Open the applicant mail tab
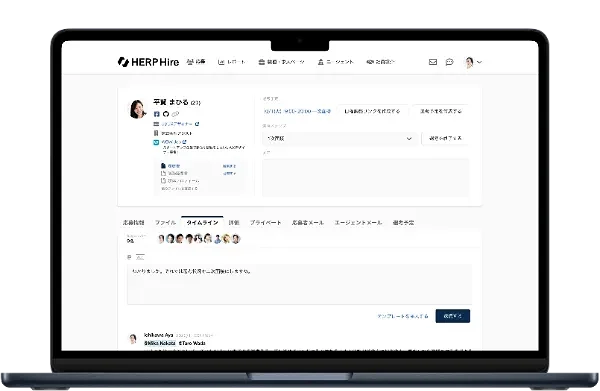The height and width of the screenshot is (391, 600). [x=308, y=222]
